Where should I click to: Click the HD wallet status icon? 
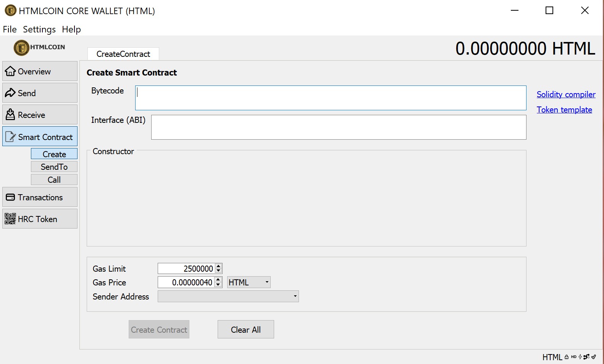(x=574, y=357)
